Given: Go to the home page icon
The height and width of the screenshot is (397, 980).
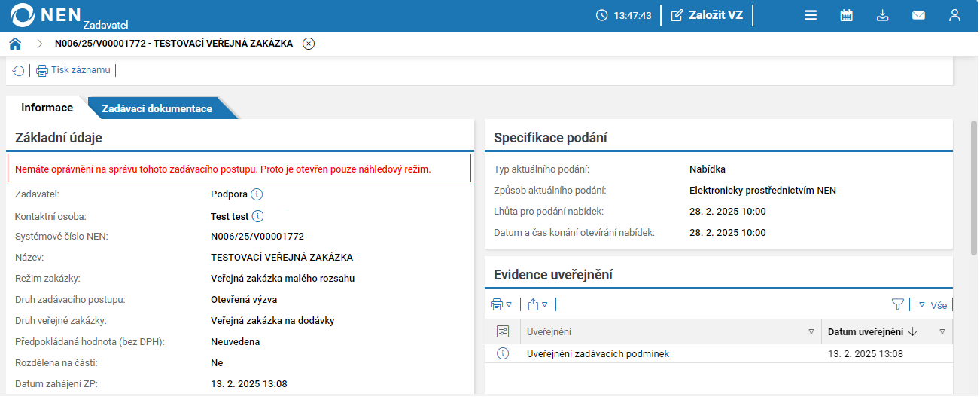Looking at the screenshot, I should point(15,44).
